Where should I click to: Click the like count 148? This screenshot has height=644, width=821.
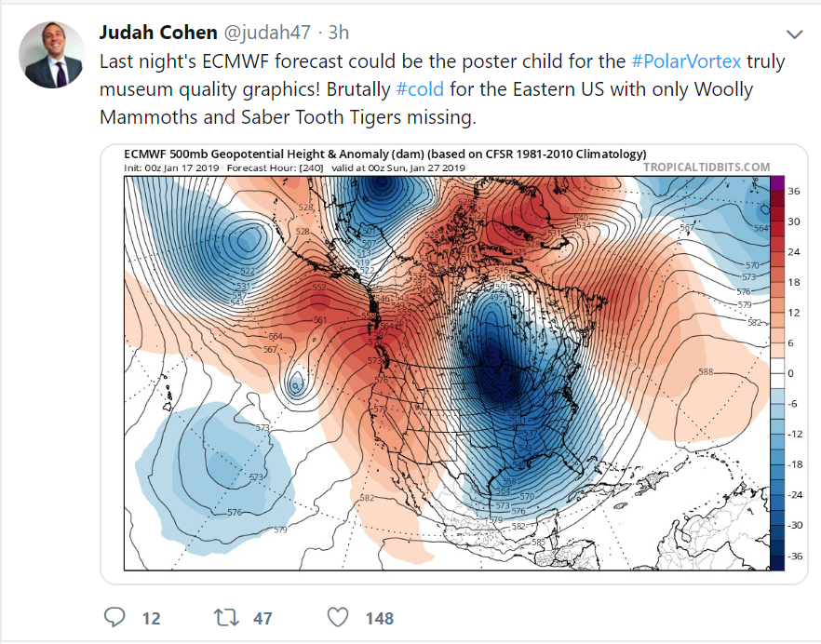(380, 618)
